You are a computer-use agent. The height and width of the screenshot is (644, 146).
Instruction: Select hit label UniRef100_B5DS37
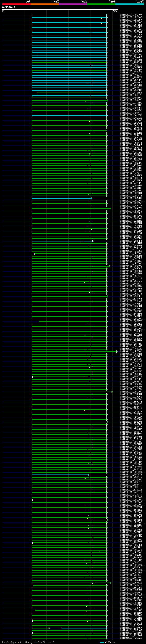131,598
